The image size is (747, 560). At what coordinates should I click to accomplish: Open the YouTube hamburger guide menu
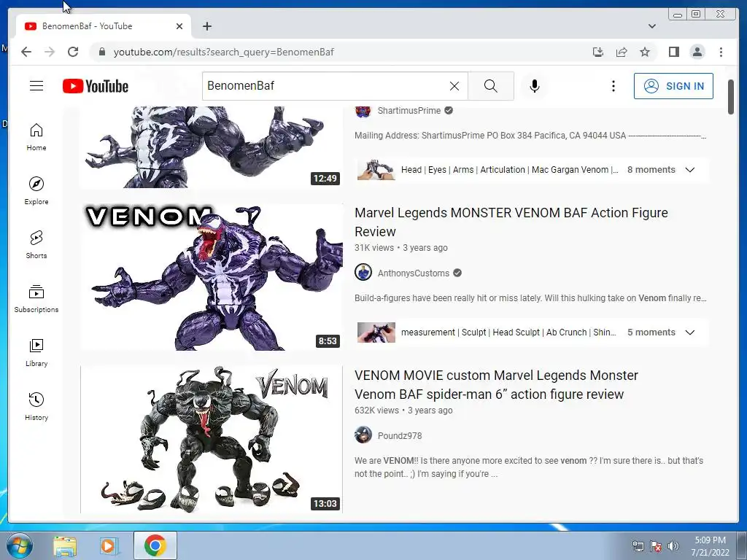(36, 86)
